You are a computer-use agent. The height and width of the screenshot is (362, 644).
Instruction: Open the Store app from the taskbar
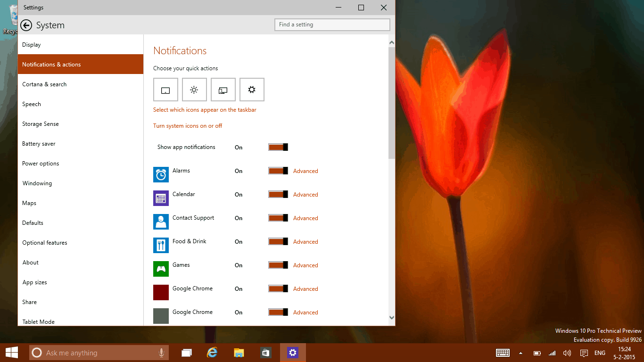pyautogui.click(x=266, y=353)
